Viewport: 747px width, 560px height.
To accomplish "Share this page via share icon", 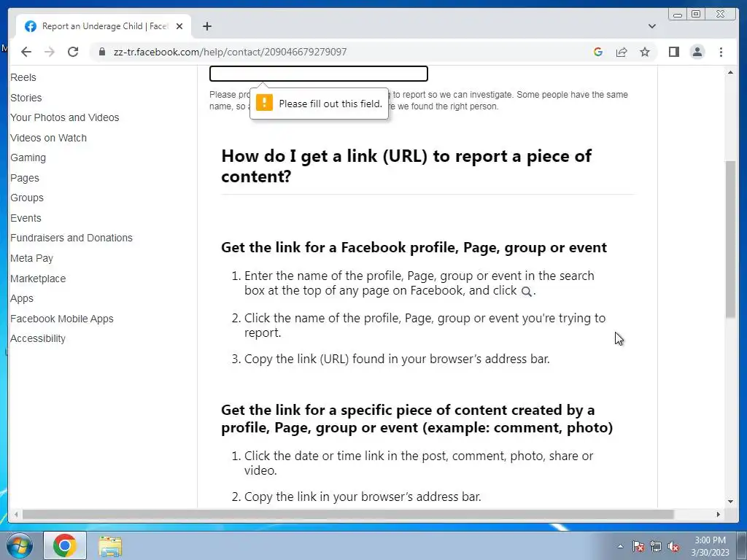I will 622,52.
